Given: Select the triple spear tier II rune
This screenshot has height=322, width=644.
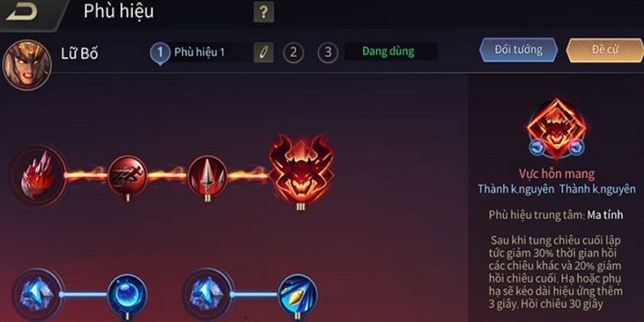Looking at the screenshot, I should [208, 175].
